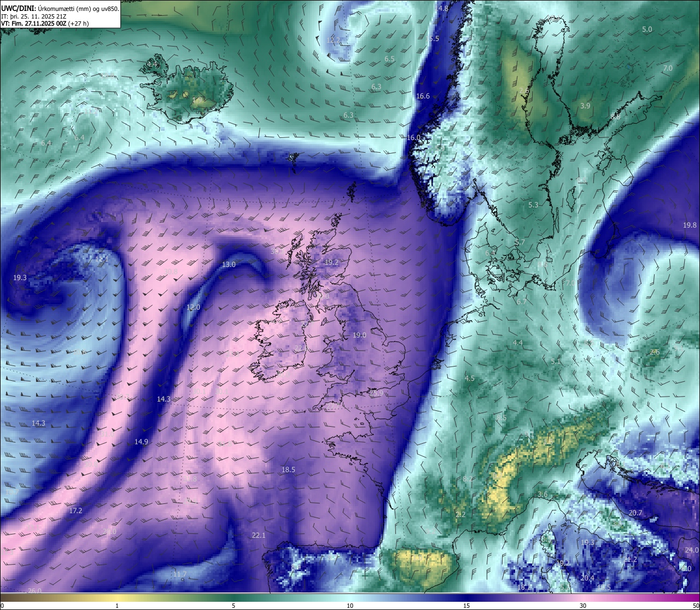The height and width of the screenshot is (610, 700).
Task: Click the '50' tick on the legend scale
Action: (x=696, y=606)
